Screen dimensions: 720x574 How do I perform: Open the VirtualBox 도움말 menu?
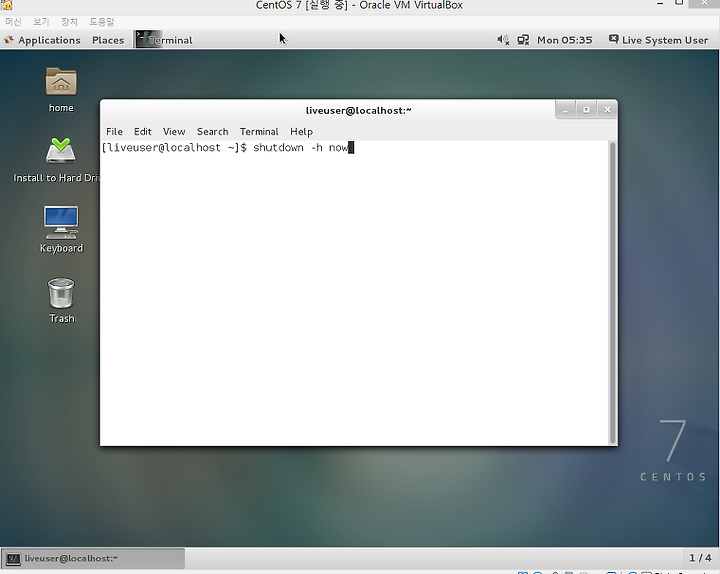click(x=101, y=22)
